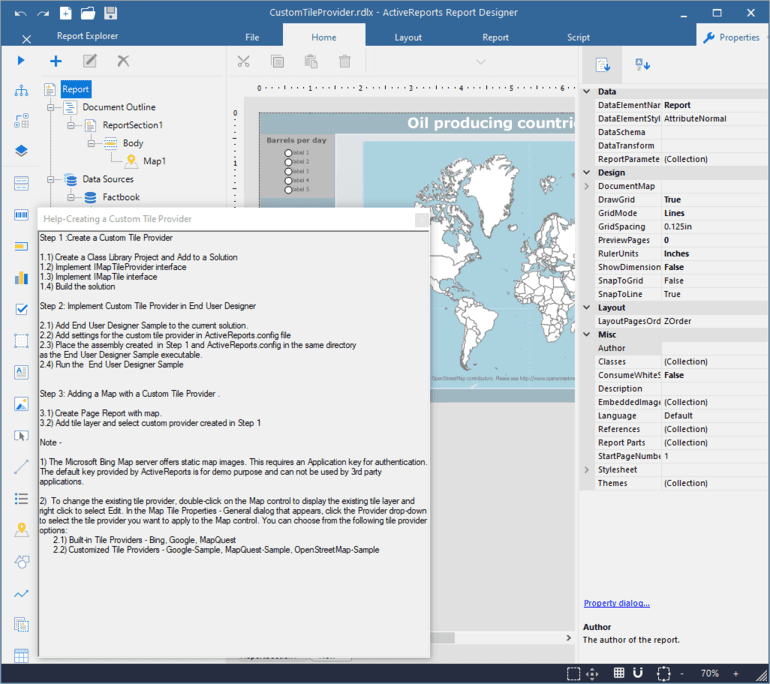Click the Copy icon in Home toolbar

277,61
